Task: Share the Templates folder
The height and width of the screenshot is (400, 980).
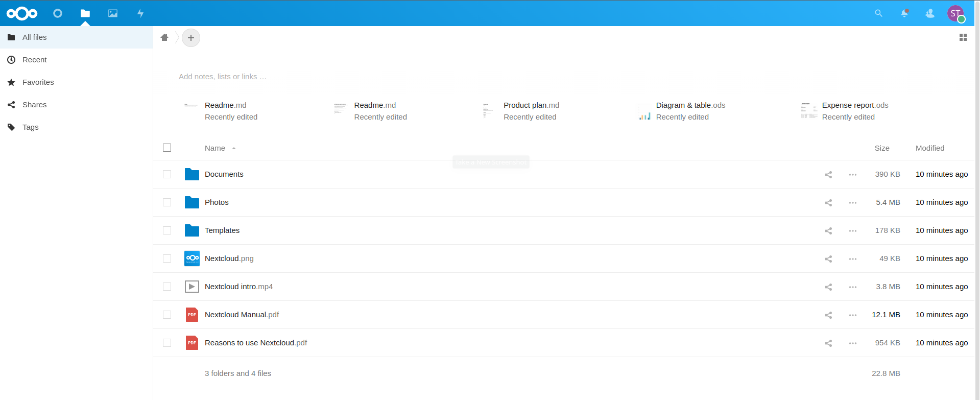Action: click(828, 231)
